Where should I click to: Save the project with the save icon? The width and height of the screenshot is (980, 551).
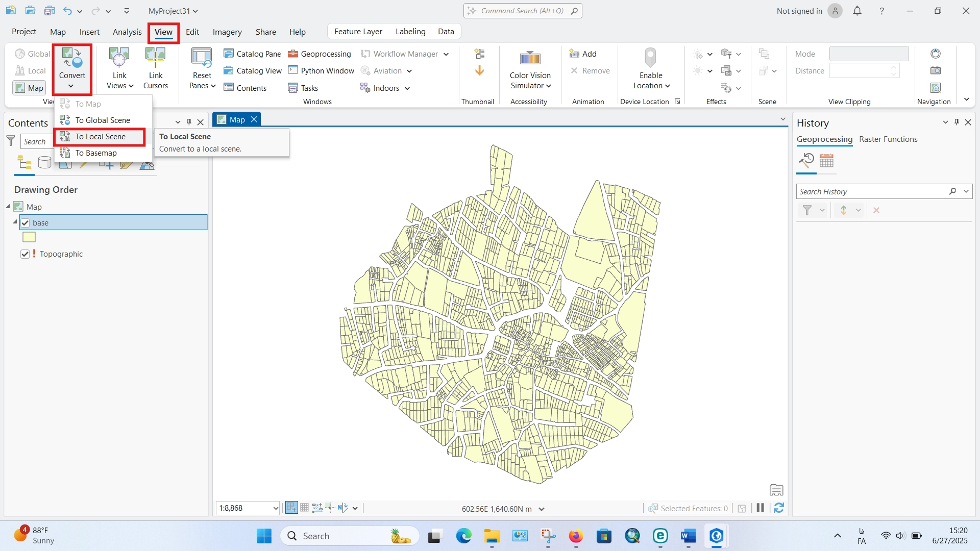tap(50, 11)
